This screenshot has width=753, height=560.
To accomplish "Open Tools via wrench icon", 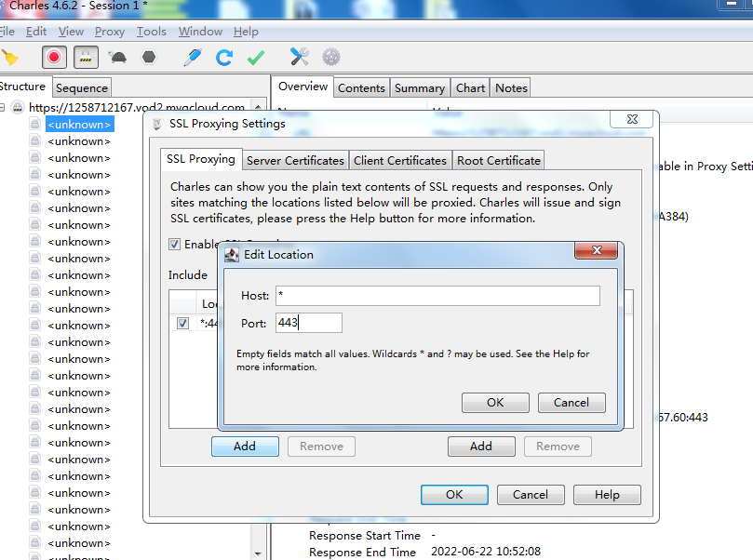I will pyautogui.click(x=299, y=57).
